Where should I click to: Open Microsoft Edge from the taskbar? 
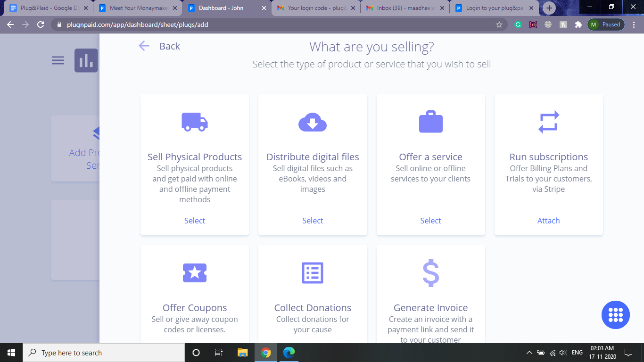[x=289, y=353]
